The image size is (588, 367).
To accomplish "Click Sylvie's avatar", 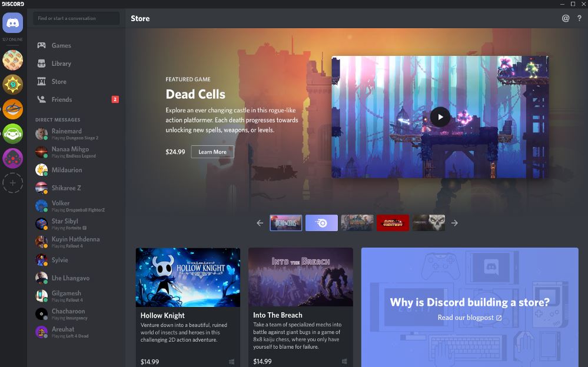I will point(41,260).
